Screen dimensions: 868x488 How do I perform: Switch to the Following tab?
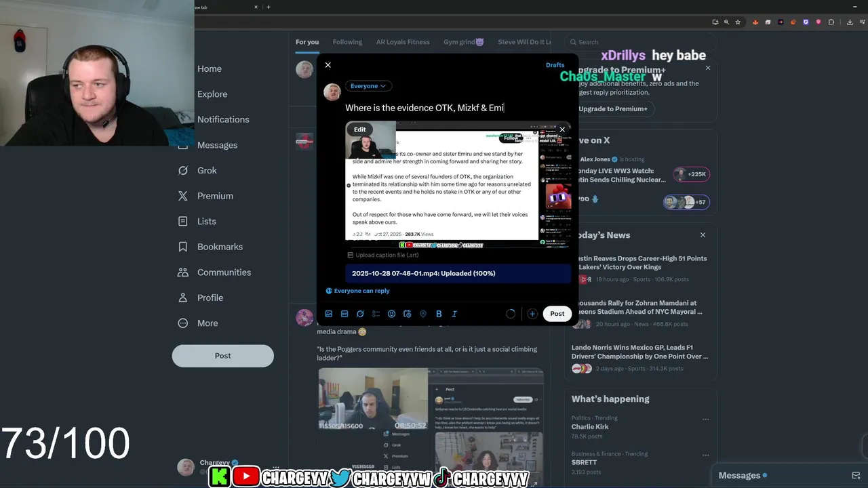click(347, 42)
